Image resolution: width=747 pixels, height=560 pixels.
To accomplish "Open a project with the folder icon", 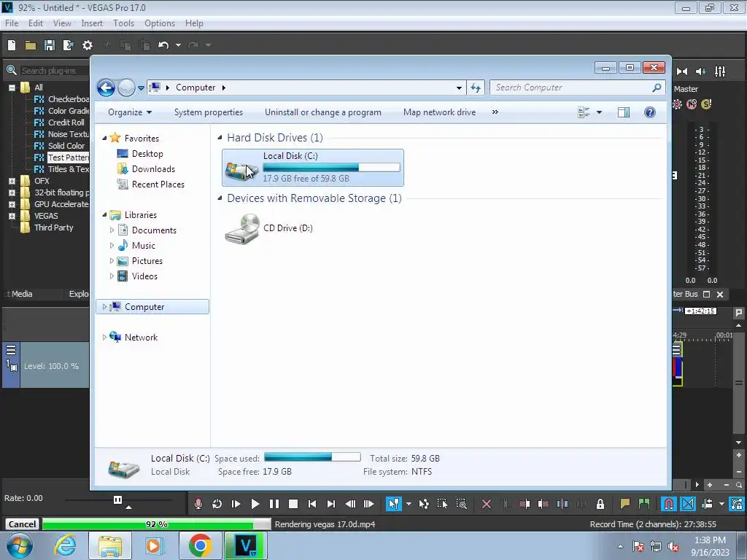I will [31, 45].
